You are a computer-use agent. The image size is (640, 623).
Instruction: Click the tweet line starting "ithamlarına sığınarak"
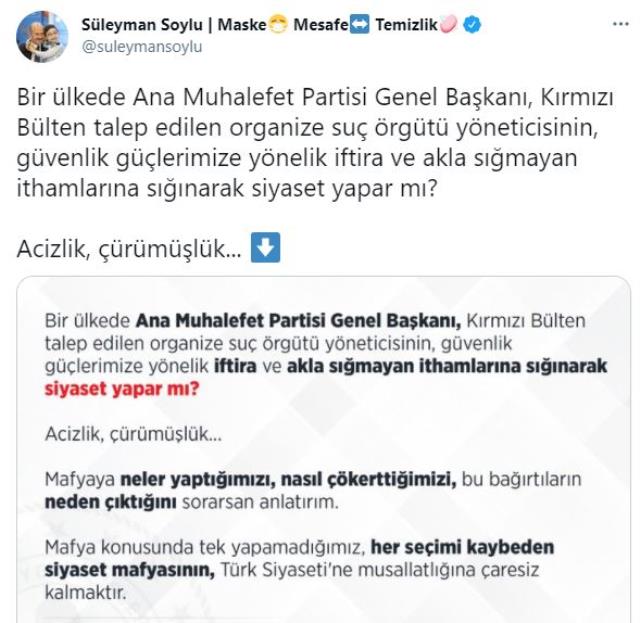pyautogui.click(x=228, y=185)
